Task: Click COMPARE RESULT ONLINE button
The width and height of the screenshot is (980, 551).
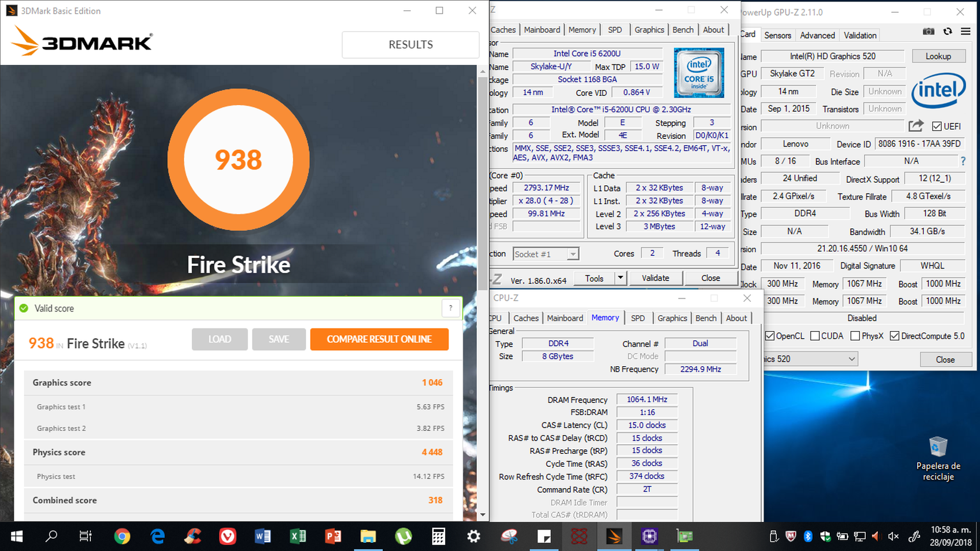Action: [x=379, y=339]
